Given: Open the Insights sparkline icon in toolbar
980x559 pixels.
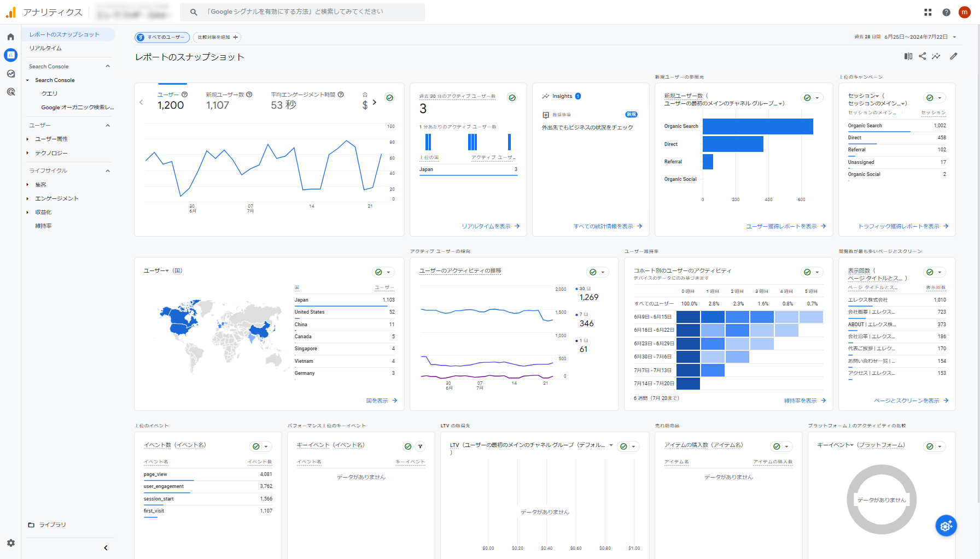Looking at the screenshot, I should click(936, 56).
